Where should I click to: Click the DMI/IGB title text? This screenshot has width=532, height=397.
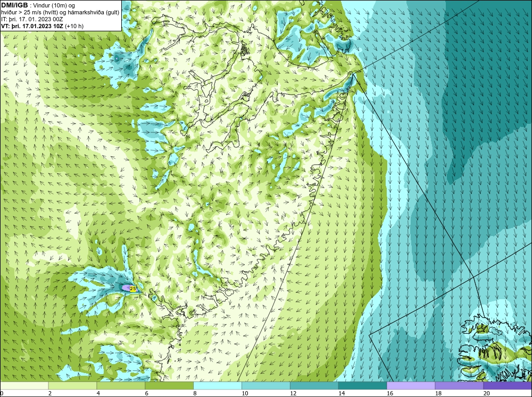tap(14, 5)
